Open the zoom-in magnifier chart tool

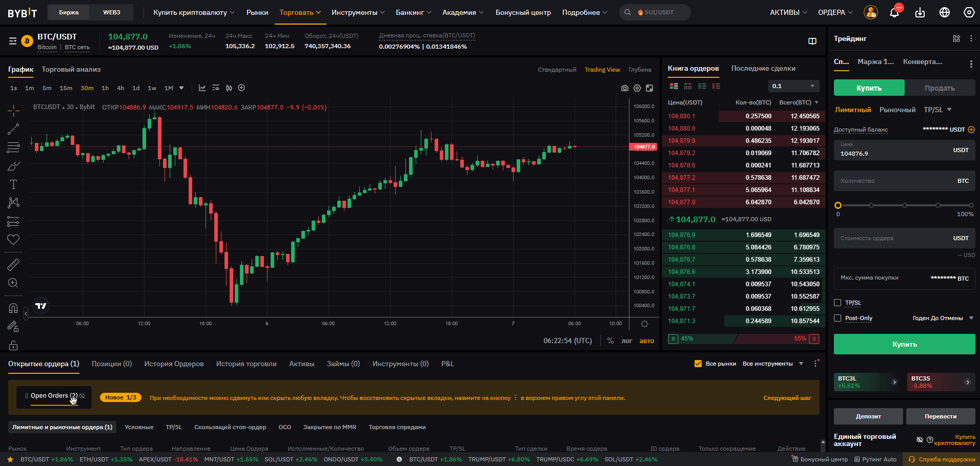pyautogui.click(x=13, y=283)
